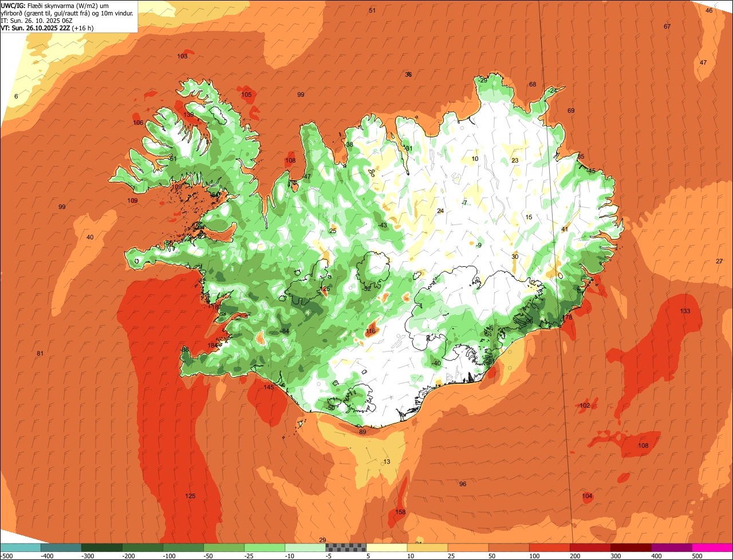Click the map value '-9'

pos(479,245)
